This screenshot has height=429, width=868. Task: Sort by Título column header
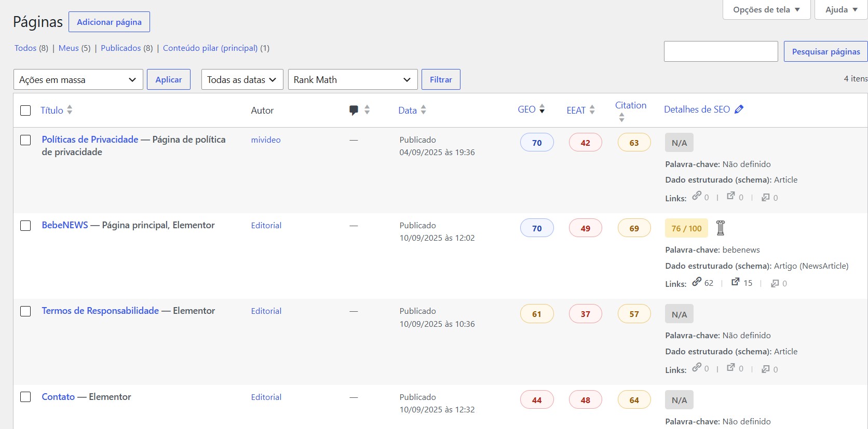(52, 110)
